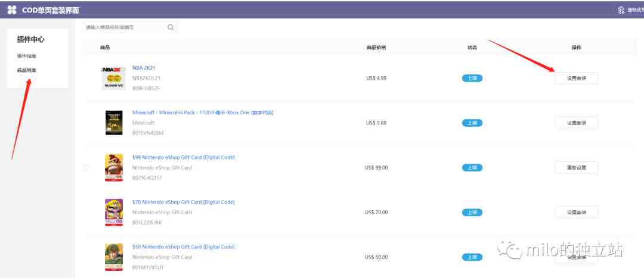644x278 pixels.
Task: Open $99 Nintendo eShop Gift Card link
Action: (184, 157)
